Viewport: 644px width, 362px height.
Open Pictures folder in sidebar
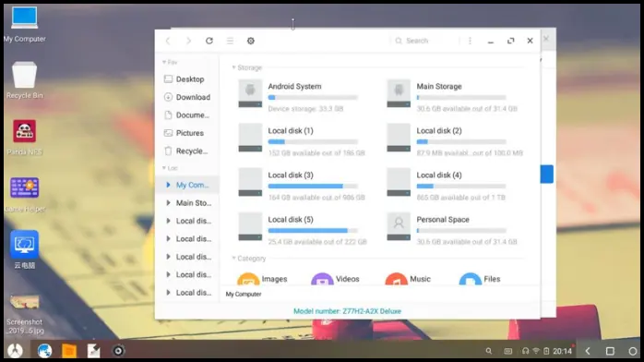pyautogui.click(x=187, y=133)
